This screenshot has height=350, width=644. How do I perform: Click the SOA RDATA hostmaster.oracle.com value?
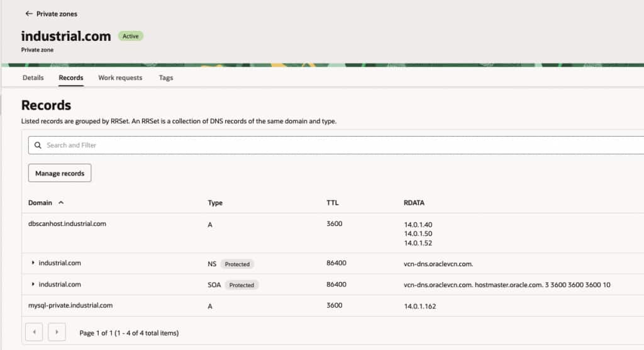(508, 285)
